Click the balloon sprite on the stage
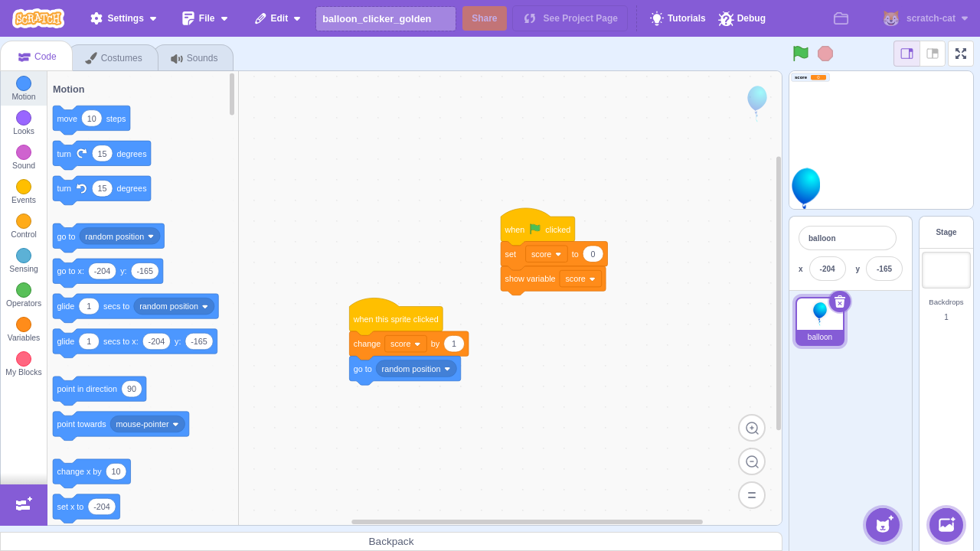Viewport: 980px width, 551px height. [805, 187]
